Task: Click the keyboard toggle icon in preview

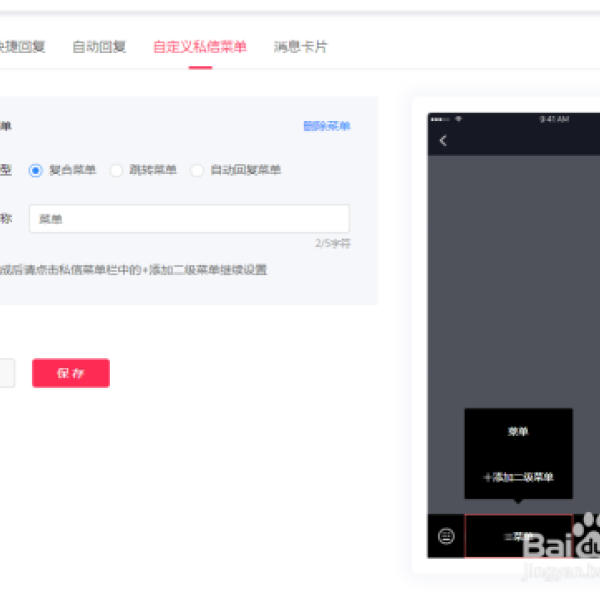Action: [x=446, y=536]
